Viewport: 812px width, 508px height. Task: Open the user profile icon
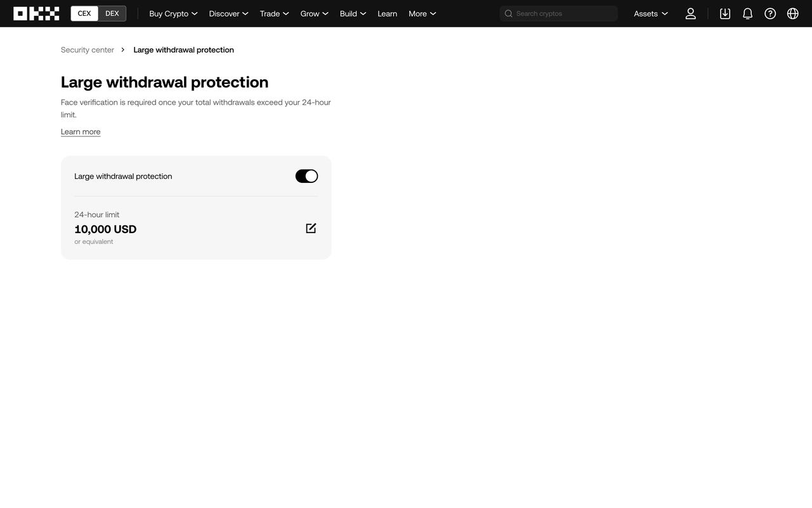(691, 13)
